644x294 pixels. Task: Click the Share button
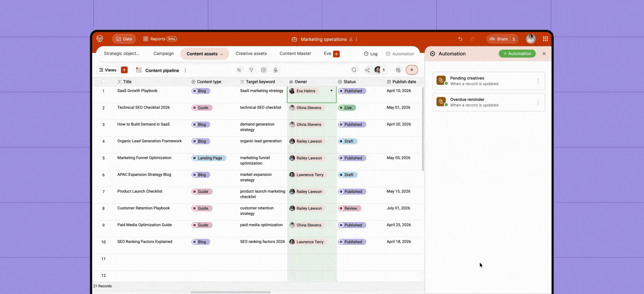pos(502,39)
